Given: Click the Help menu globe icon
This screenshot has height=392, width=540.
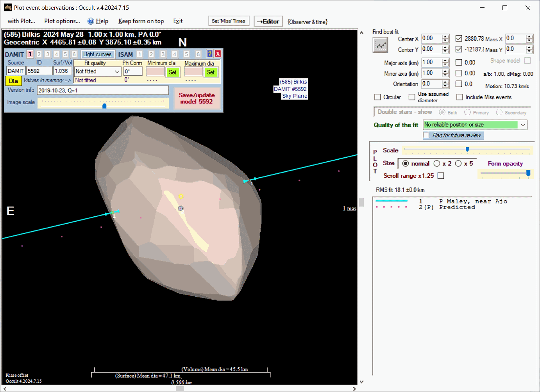Looking at the screenshot, I should point(91,21).
